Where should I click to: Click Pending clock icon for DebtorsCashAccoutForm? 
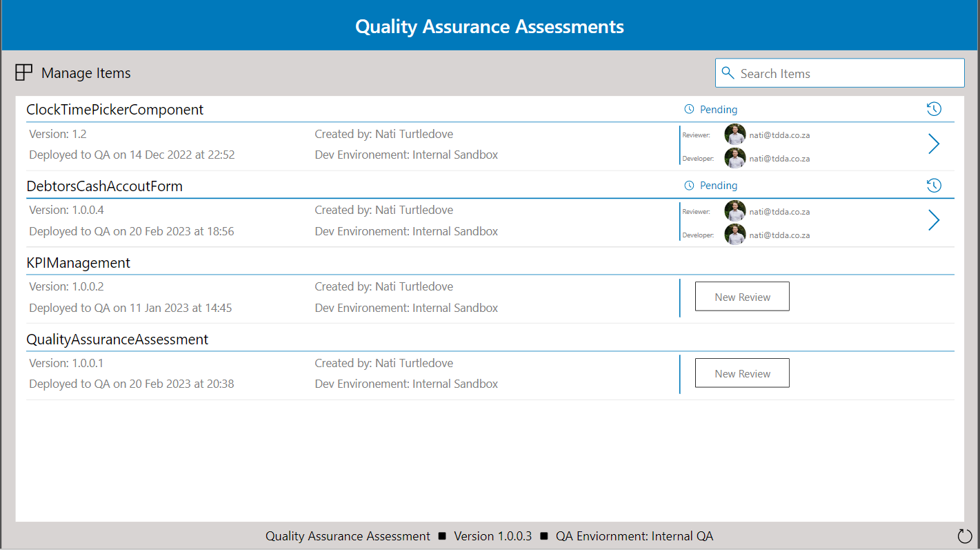click(x=689, y=186)
